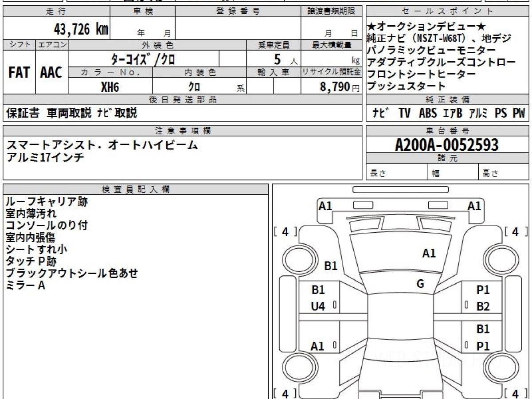
Task: Select the パノラミックビューモニター line
Action: (x=431, y=50)
